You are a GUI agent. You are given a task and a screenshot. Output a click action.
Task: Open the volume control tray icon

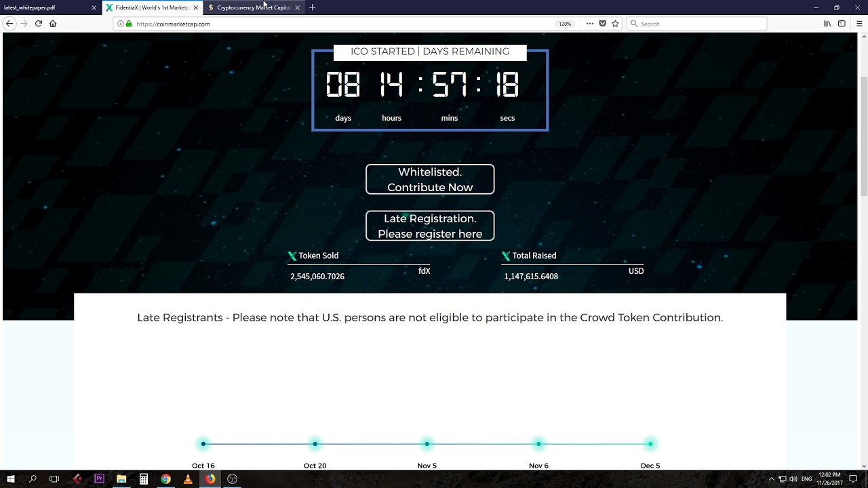(793, 479)
